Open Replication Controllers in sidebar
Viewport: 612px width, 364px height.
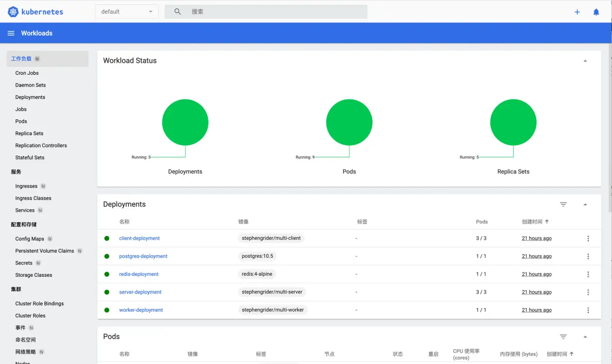(41, 146)
